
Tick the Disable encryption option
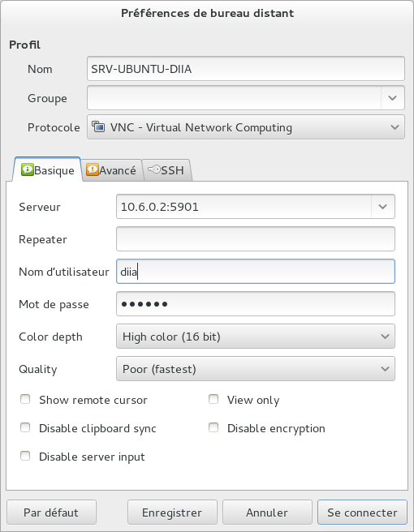(x=213, y=427)
